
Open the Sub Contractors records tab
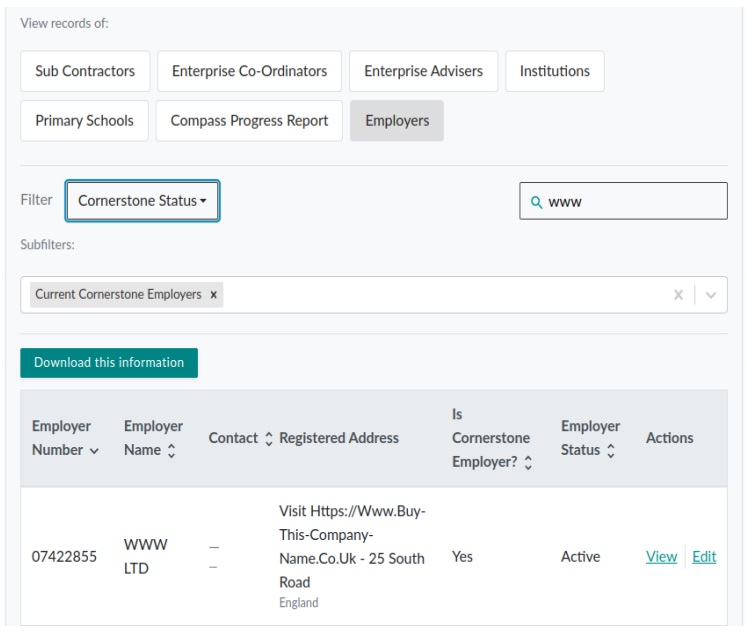tap(85, 71)
